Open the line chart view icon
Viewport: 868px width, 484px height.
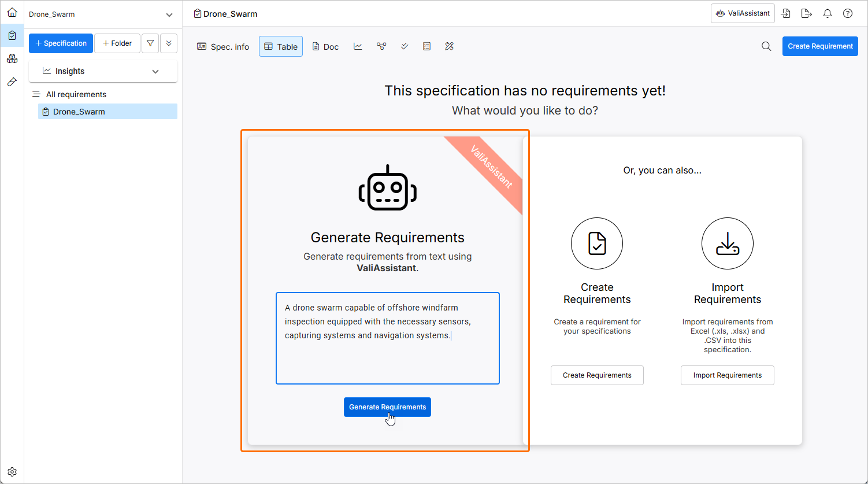[x=358, y=46]
